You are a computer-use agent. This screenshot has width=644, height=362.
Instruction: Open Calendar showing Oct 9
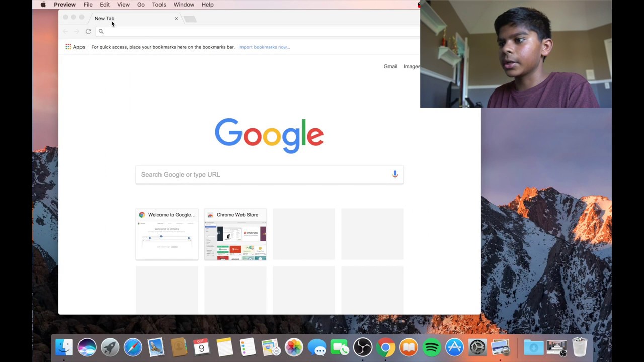point(201,347)
